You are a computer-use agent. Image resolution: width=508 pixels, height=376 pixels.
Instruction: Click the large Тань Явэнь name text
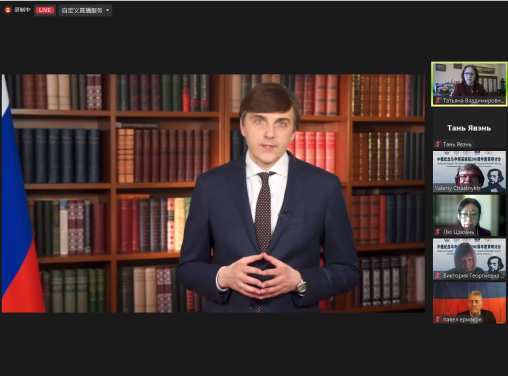[x=469, y=128]
